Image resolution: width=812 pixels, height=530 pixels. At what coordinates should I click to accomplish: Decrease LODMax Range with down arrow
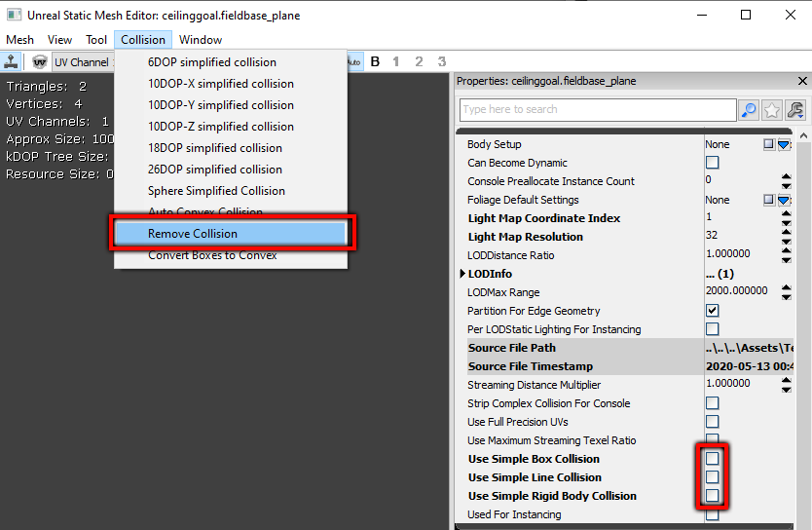pos(786,297)
